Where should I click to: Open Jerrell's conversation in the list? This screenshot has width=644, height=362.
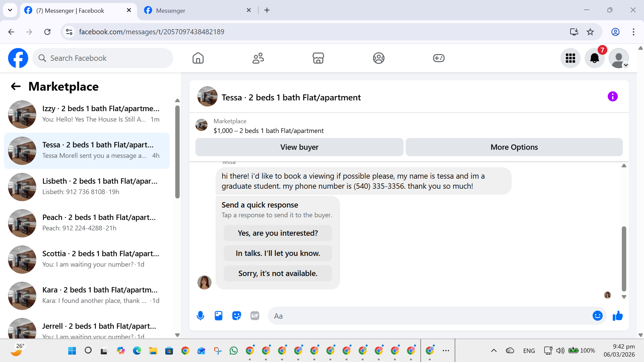(x=87, y=326)
